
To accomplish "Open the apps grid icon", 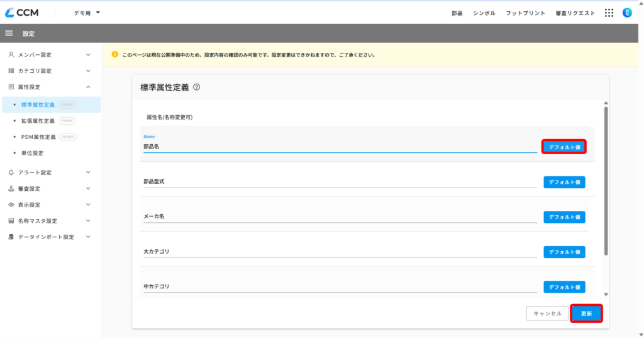I will [609, 13].
